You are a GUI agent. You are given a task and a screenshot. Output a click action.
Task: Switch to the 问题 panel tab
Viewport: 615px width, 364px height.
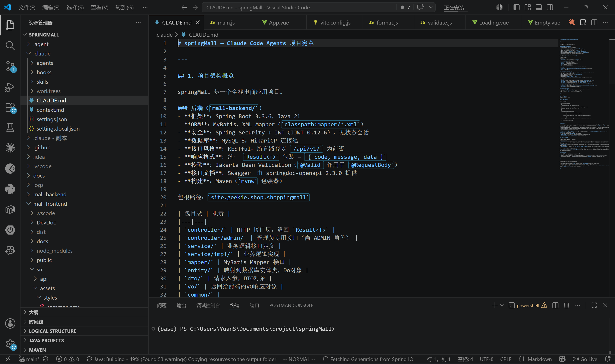click(162, 305)
